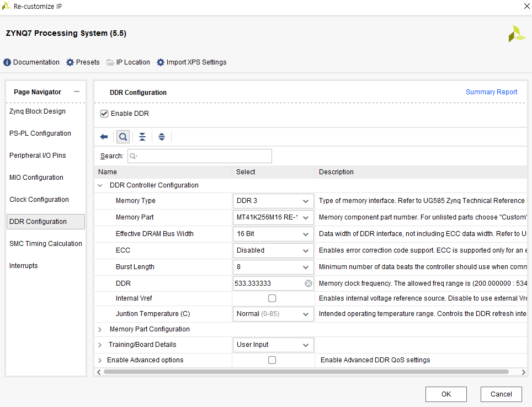Expand the Training/Board Details group
This screenshot has height=407, width=532.
pyautogui.click(x=100, y=345)
